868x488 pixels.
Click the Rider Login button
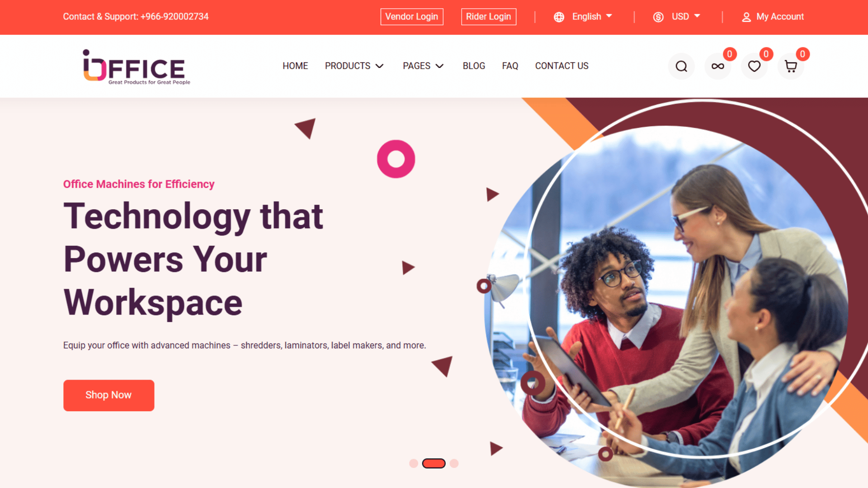(488, 17)
